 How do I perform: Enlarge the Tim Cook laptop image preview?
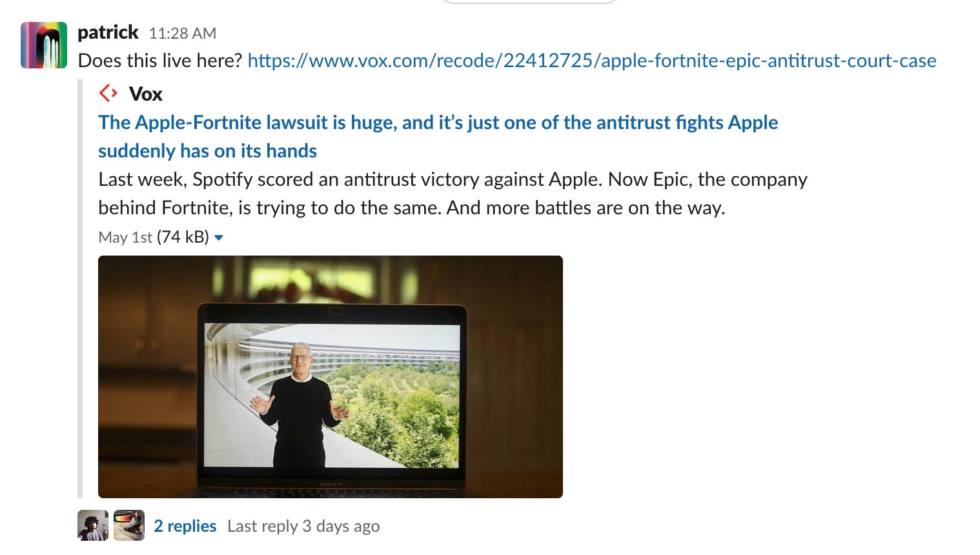(331, 377)
